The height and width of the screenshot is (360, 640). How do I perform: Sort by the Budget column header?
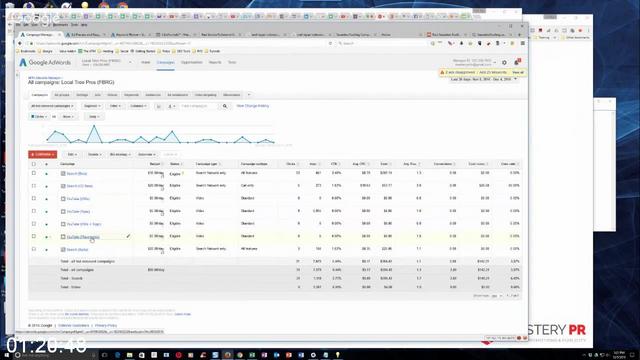click(155, 164)
